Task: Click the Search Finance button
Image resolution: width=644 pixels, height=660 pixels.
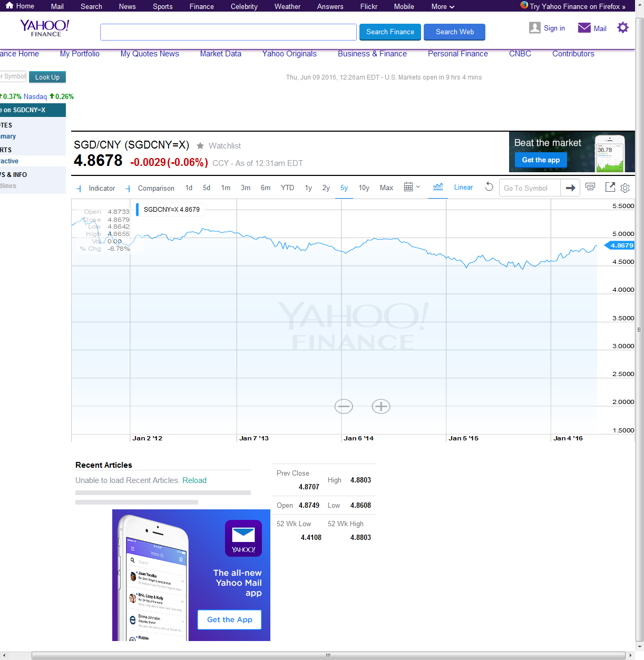Action: 390,32
